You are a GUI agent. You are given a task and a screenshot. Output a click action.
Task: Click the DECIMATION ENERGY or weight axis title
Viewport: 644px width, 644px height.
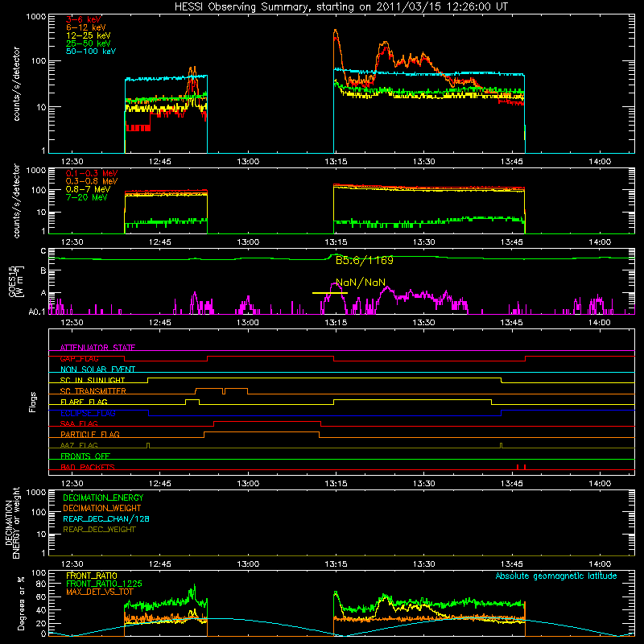(x=13, y=522)
